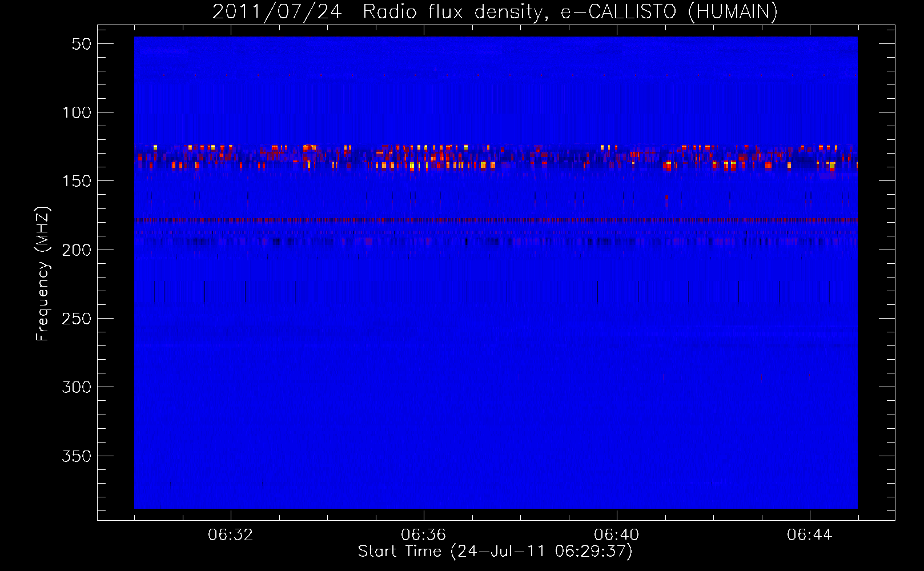This screenshot has height=571, width=924.
Task: Click the 200 frequency tick label
Action: pyautogui.click(x=77, y=250)
